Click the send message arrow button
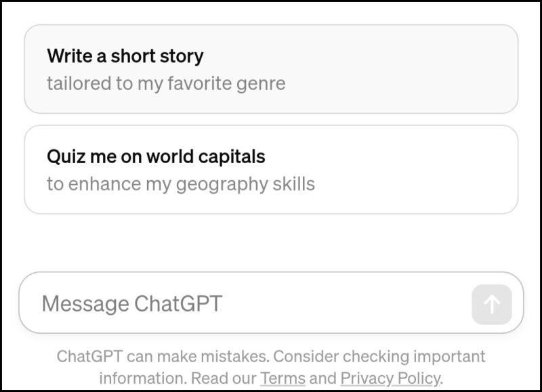542x392 pixels. [492, 304]
